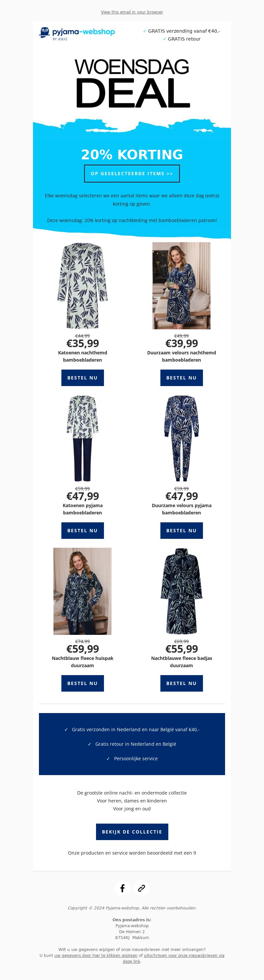The image size is (264, 980).
Task: Click the 'BEKIJK DE COLLECTIE' button
Action: pyautogui.click(x=132, y=832)
